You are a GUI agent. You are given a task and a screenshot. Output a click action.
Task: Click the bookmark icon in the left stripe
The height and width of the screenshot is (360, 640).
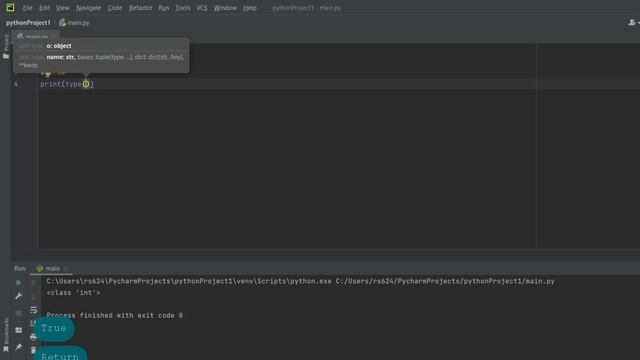[x=6, y=349]
